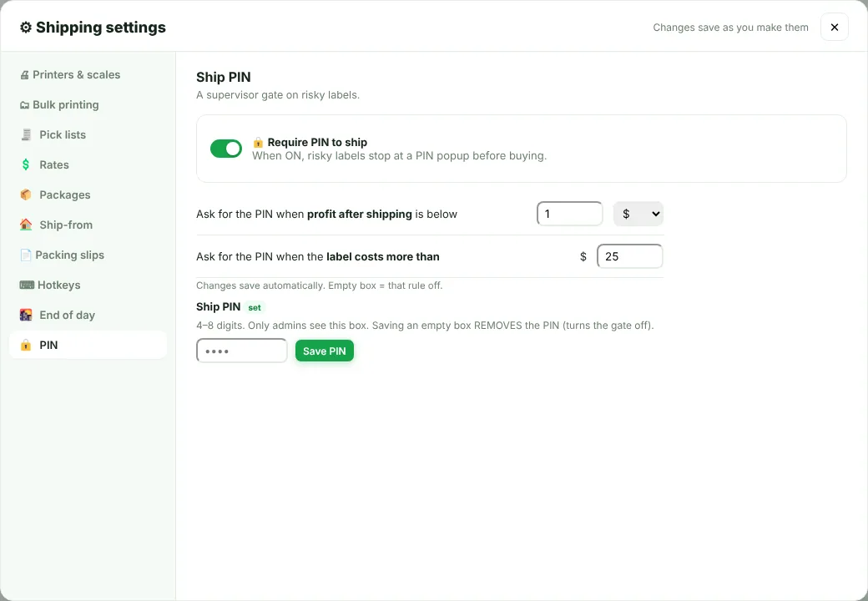Click the label cost input showing 25
Viewport: 868px width, 601px height.
630,256
